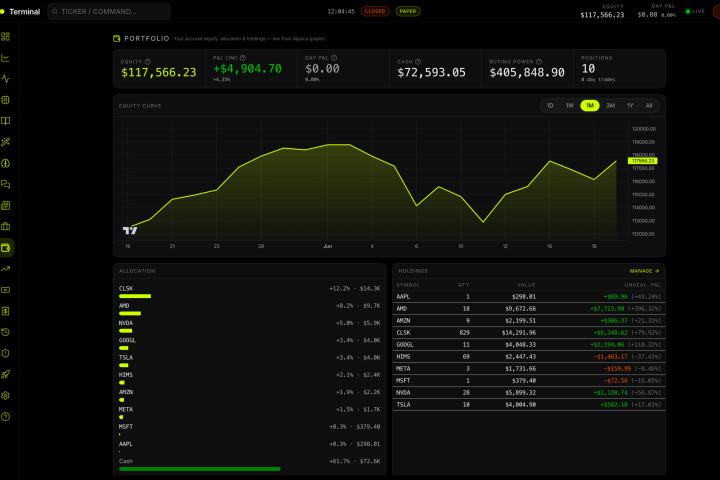Click the CLSK allocation bar
The height and width of the screenshot is (480, 720).
click(x=135, y=296)
